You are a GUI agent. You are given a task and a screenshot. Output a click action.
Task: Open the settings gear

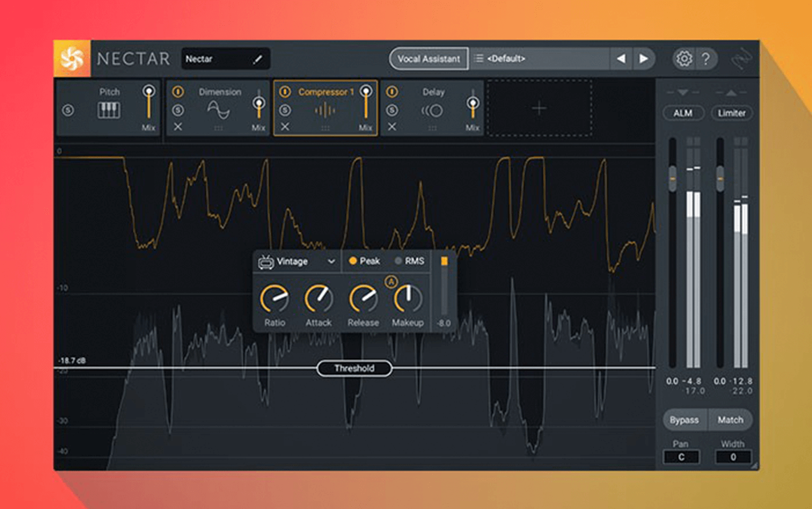[684, 58]
